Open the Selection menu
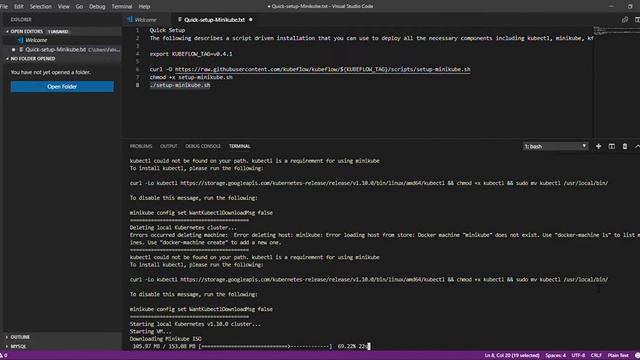 click(40, 7)
